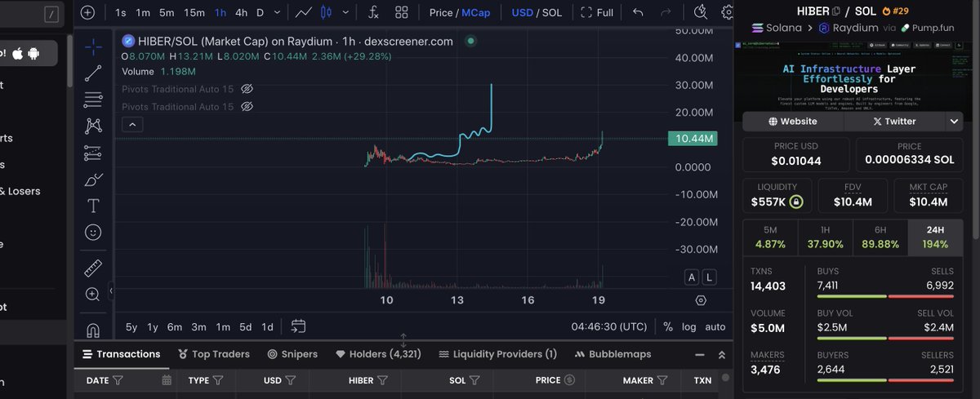Select the ruler measure tool
Screen dimensions: 980x399
coord(93,268)
